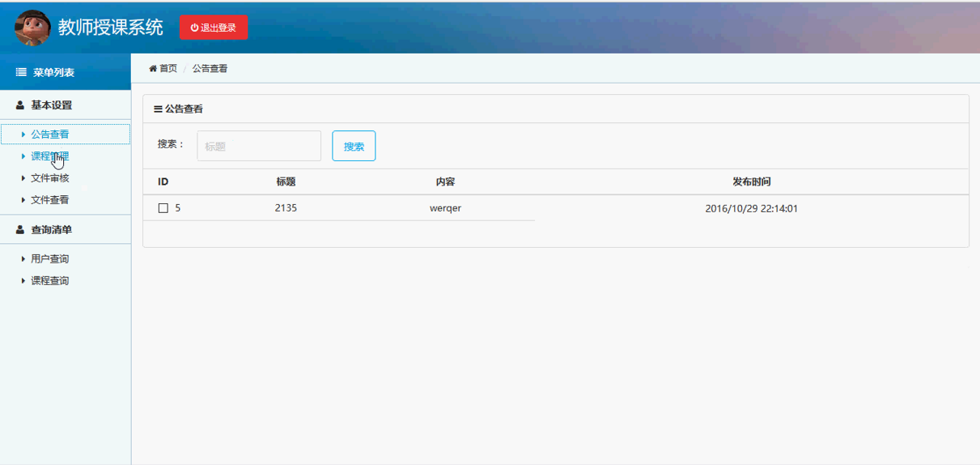The height and width of the screenshot is (465, 980).
Task: Click the ID column header
Action: tap(163, 182)
